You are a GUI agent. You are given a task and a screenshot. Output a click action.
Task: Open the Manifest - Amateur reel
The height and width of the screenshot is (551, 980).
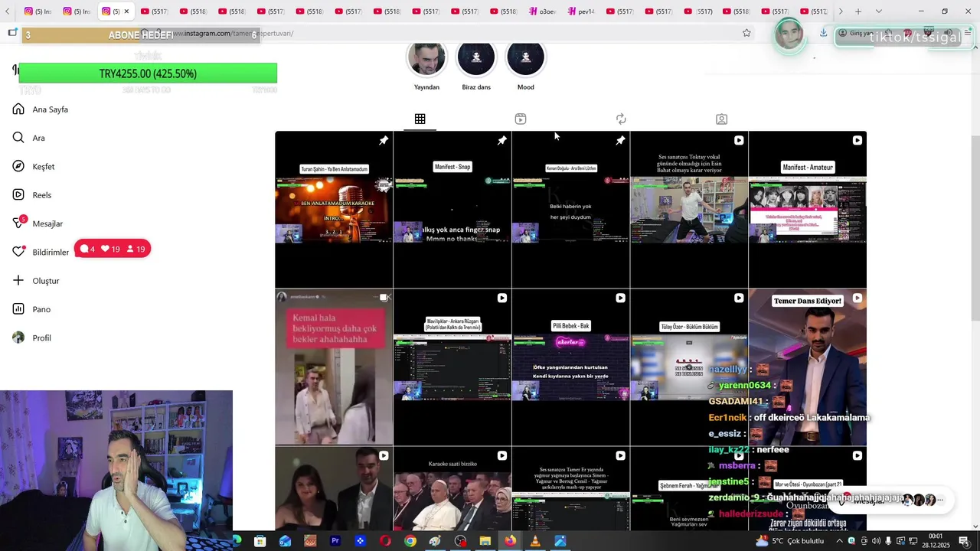click(808, 210)
